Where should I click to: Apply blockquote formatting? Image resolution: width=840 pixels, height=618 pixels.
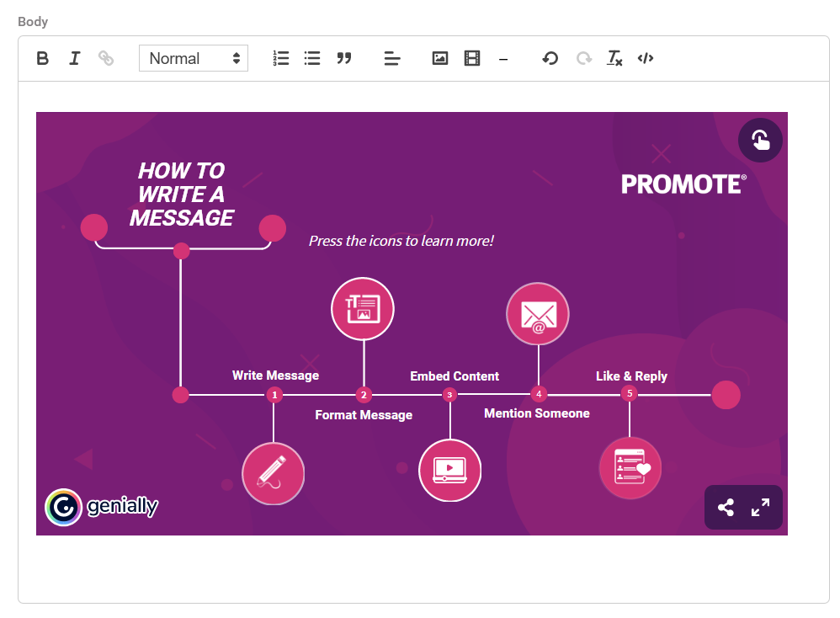point(343,58)
